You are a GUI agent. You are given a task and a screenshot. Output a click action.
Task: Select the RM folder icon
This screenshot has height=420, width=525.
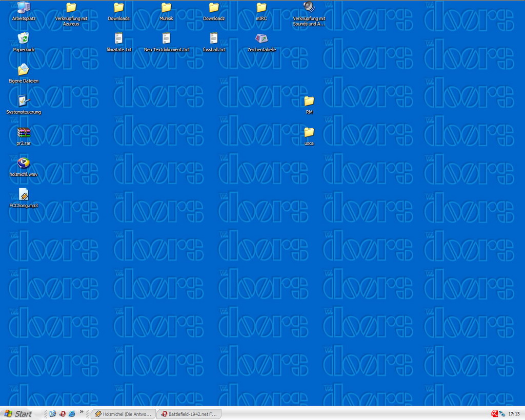tap(309, 105)
